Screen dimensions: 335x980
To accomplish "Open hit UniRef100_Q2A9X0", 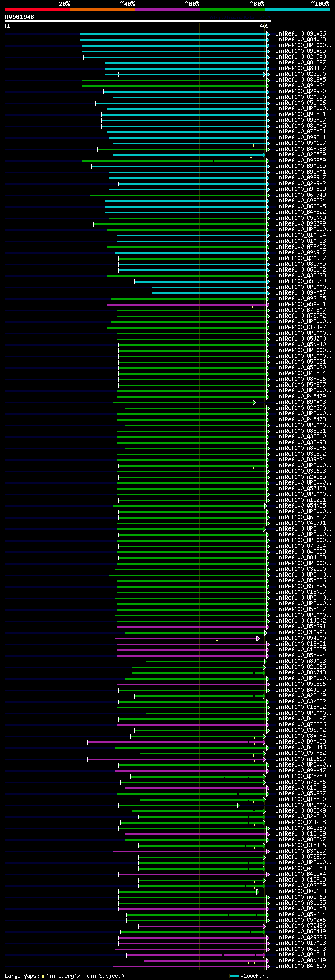I will click(300, 57).
